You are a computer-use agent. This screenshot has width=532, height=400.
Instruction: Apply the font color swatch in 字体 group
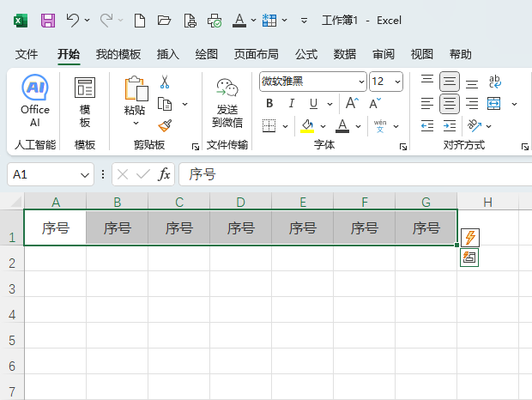342,126
